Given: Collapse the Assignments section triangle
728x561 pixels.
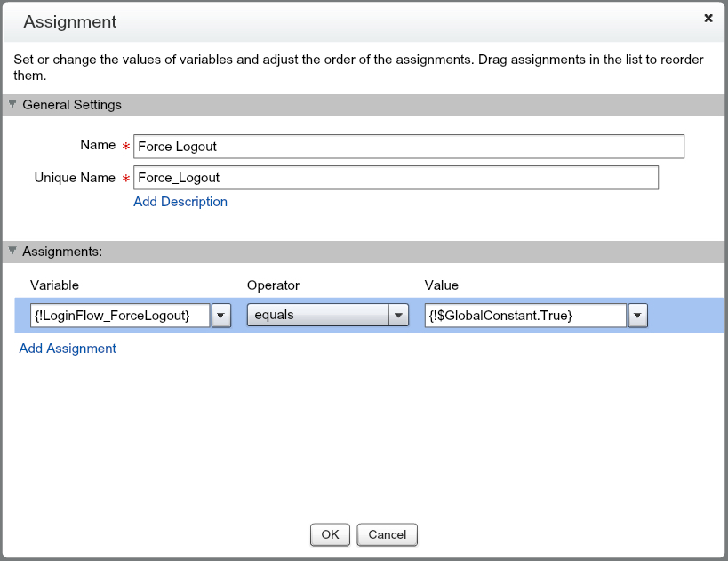Looking at the screenshot, I should pos(12,252).
